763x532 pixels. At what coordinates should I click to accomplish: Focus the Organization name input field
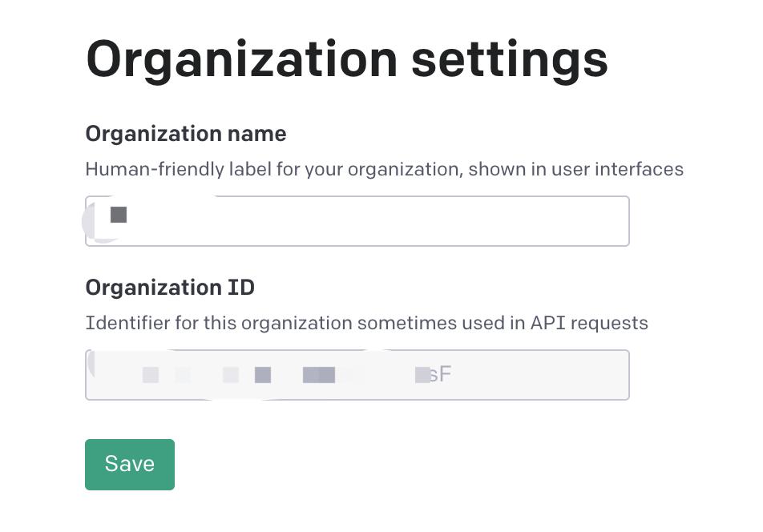click(x=357, y=221)
